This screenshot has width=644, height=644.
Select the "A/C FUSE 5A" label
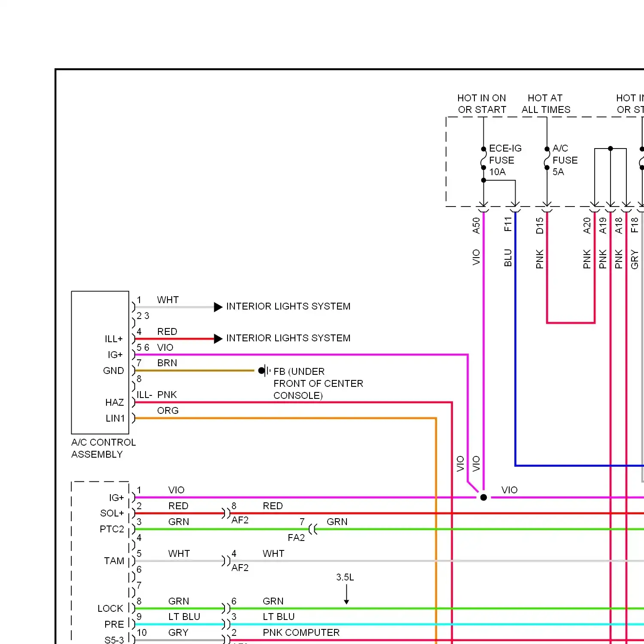[565, 160]
